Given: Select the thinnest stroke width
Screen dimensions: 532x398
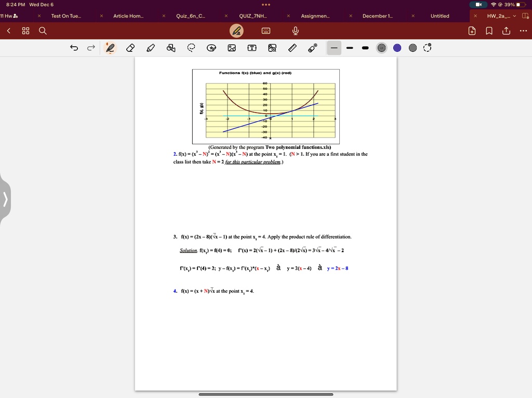Looking at the screenshot, I should click(x=334, y=48).
